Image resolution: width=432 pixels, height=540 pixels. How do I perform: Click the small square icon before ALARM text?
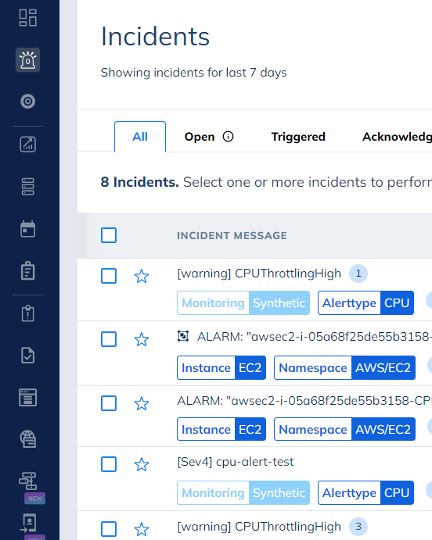coord(183,336)
